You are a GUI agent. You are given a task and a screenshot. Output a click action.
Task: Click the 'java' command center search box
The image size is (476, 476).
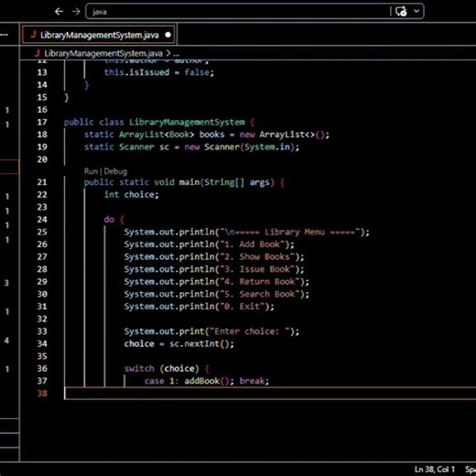coord(254,12)
